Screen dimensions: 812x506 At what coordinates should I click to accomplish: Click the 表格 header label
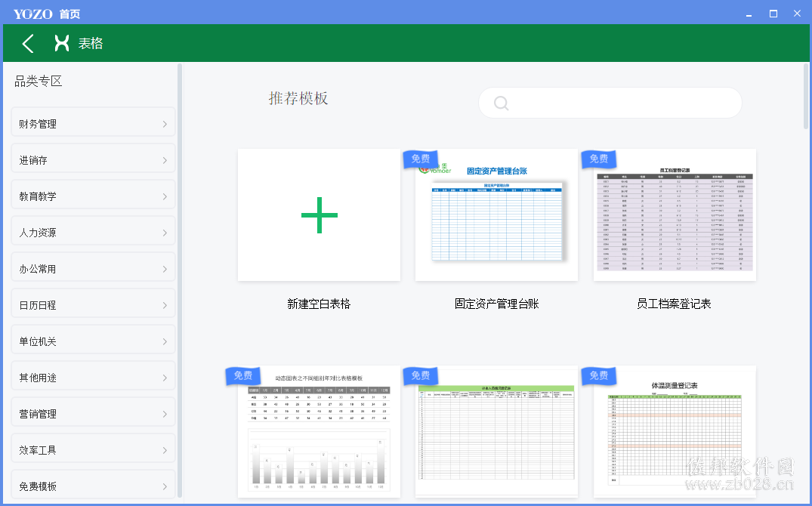point(91,44)
